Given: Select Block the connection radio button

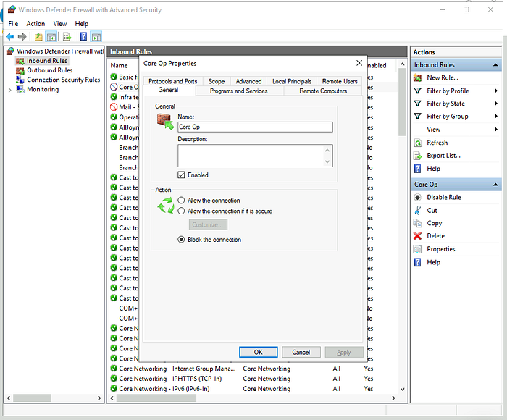Looking at the screenshot, I should click(181, 240).
